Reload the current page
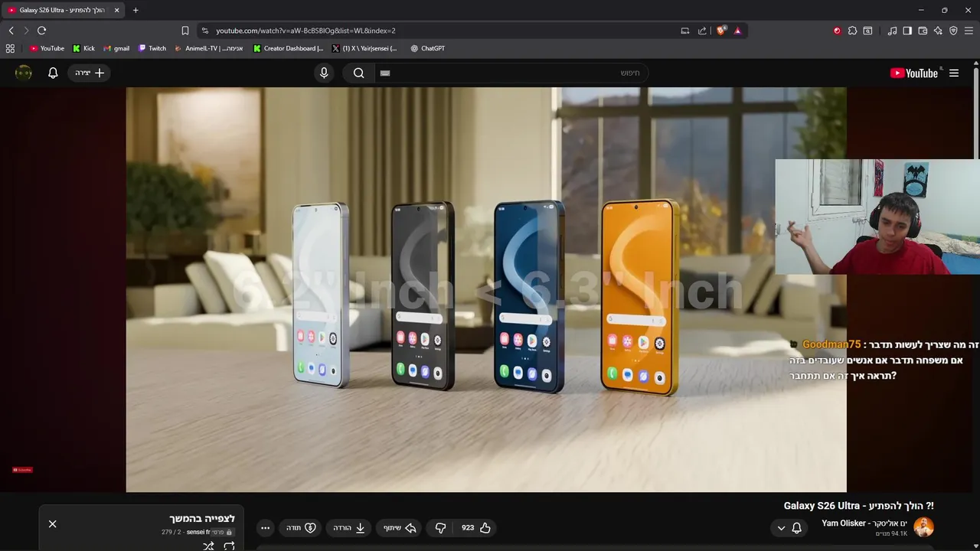This screenshot has height=551, width=980. 41,31
